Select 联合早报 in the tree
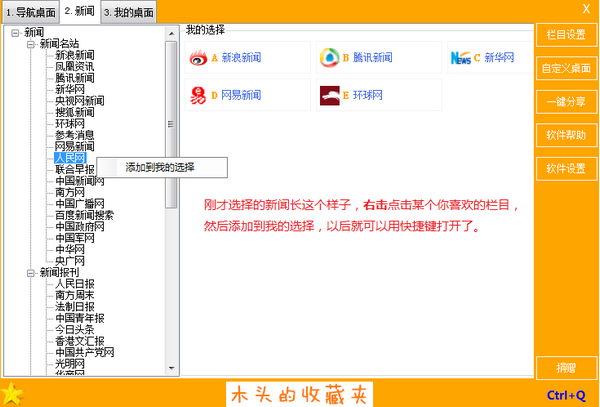600x407 pixels. 75,169
